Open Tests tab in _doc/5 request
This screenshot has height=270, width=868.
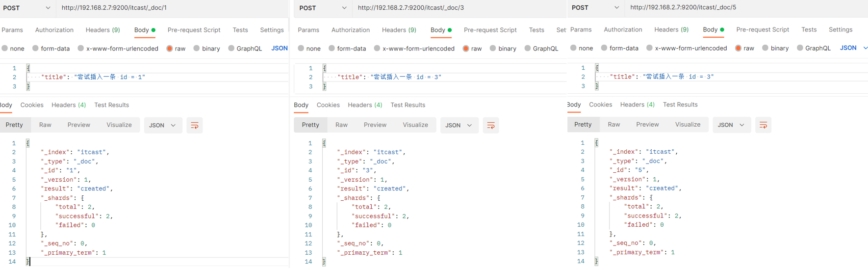pos(809,29)
